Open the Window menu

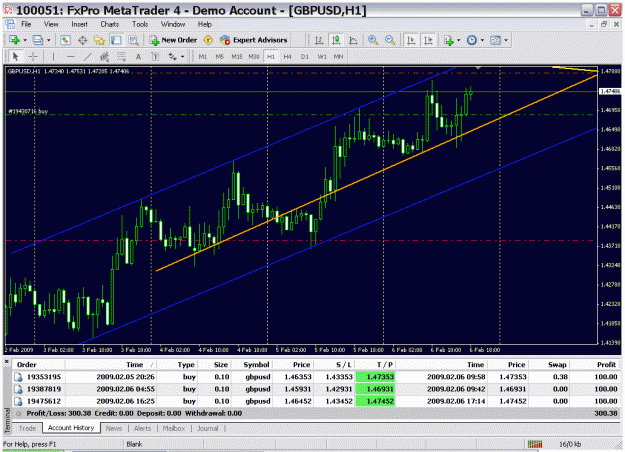point(173,24)
